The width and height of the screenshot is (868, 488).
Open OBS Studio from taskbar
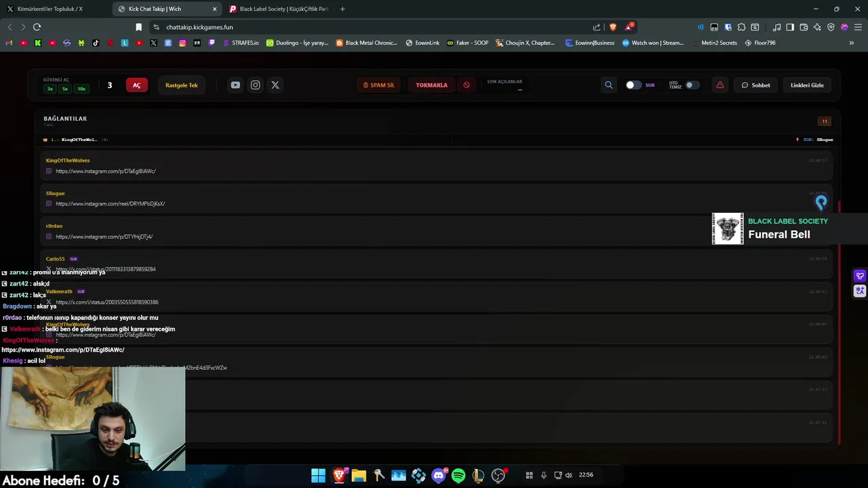(x=498, y=476)
